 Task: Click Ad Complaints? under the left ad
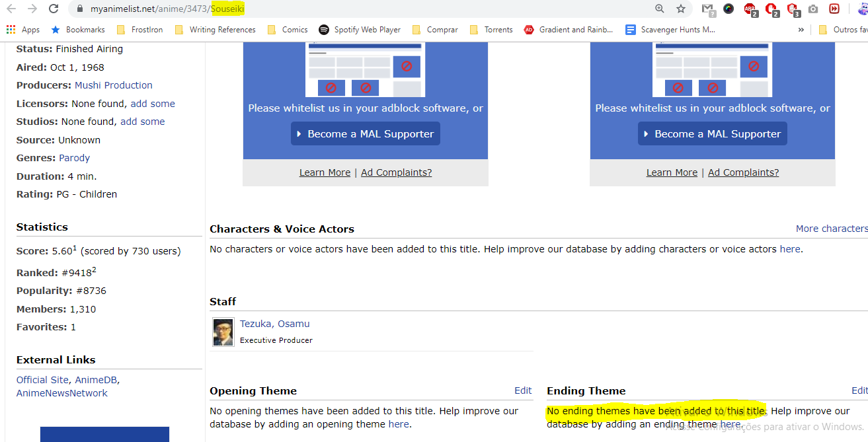[x=397, y=172]
